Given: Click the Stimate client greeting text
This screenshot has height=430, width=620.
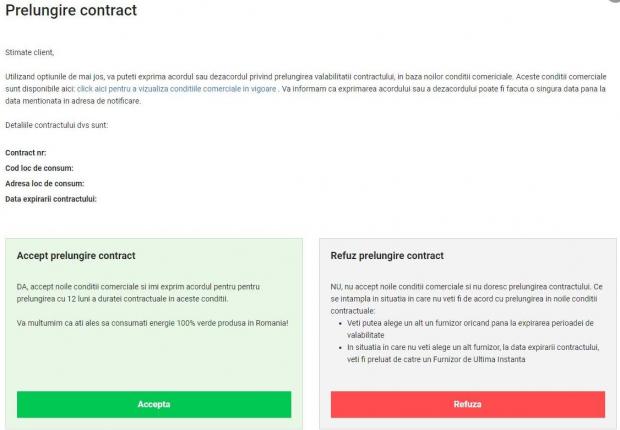Looking at the screenshot, I should click(30, 51).
